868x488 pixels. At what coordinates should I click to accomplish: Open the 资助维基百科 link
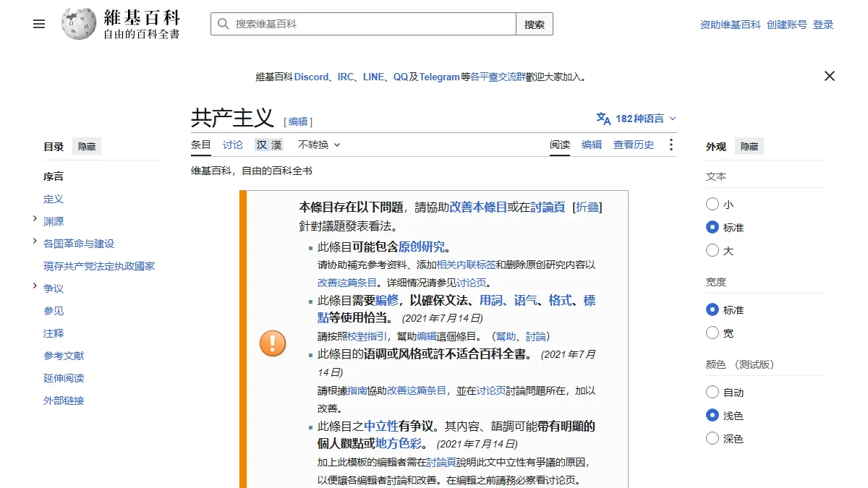[x=731, y=25]
